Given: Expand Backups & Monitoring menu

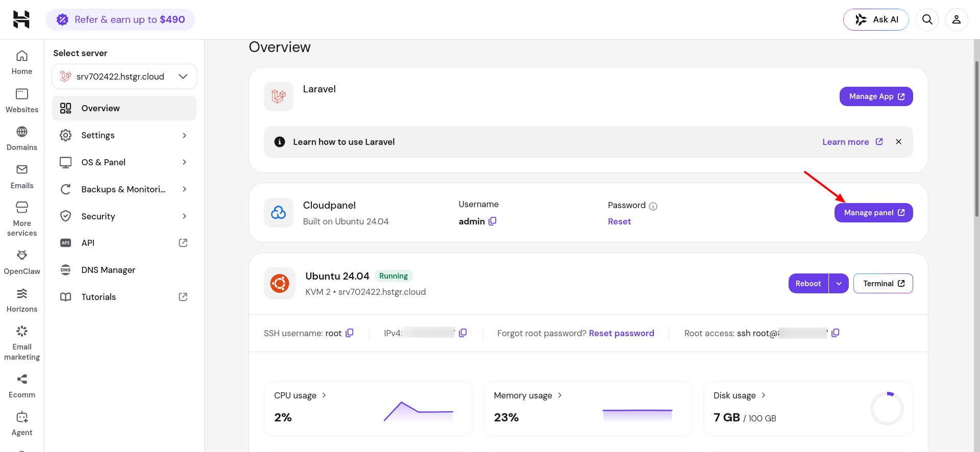Looking at the screenshot, I should click(x=124, y=189).
